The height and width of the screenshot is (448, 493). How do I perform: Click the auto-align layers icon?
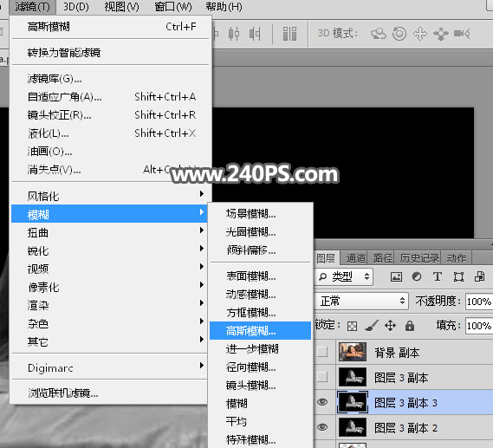point(289,34)
